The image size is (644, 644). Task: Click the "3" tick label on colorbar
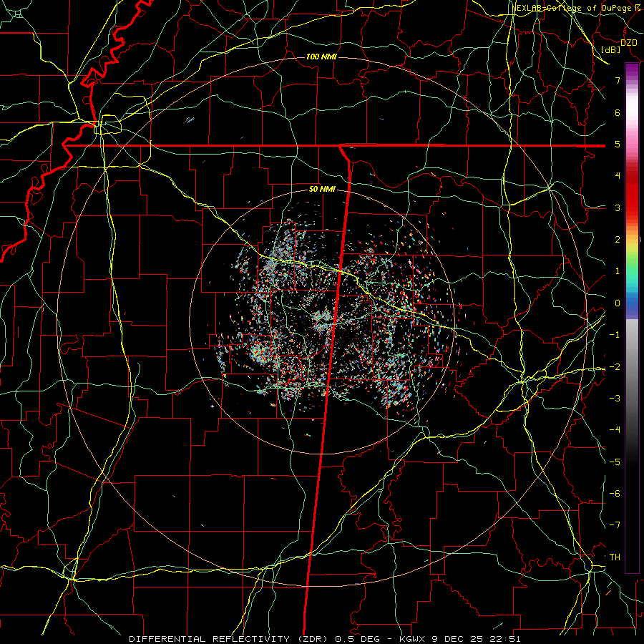618,208
